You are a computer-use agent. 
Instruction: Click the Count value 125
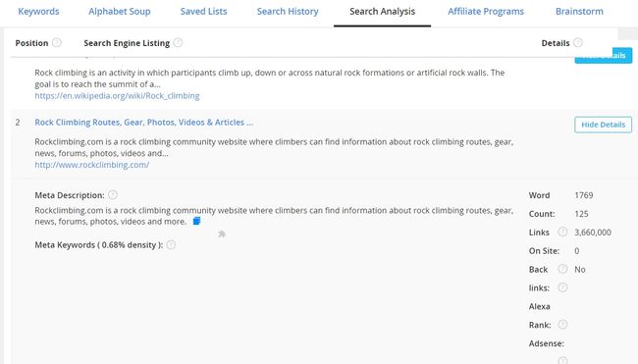click(581, 214)
